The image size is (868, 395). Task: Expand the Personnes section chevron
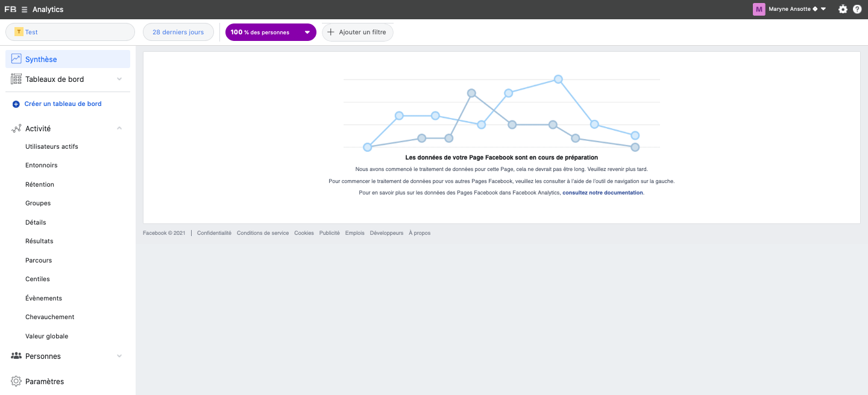click(119, 356)
